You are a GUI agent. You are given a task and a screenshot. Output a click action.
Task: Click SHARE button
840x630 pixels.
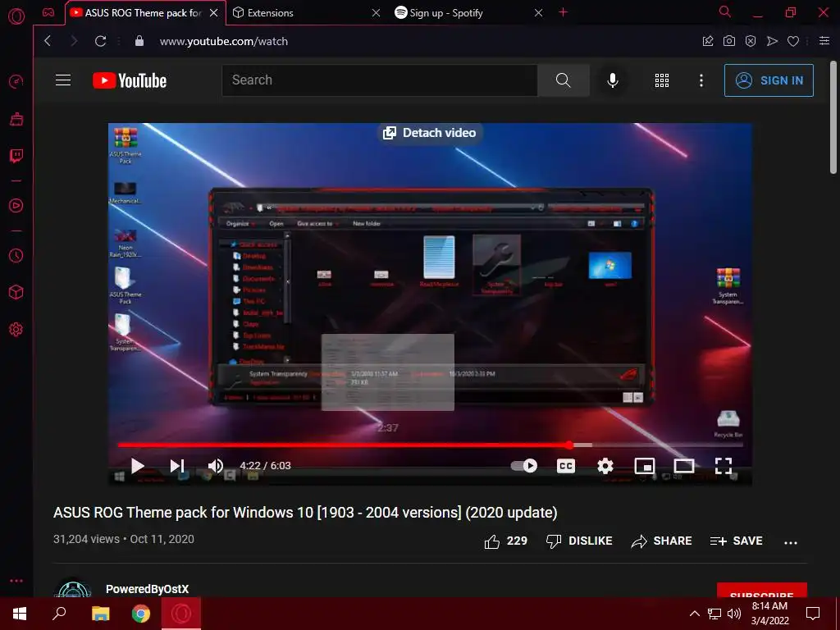coord(662,541)
